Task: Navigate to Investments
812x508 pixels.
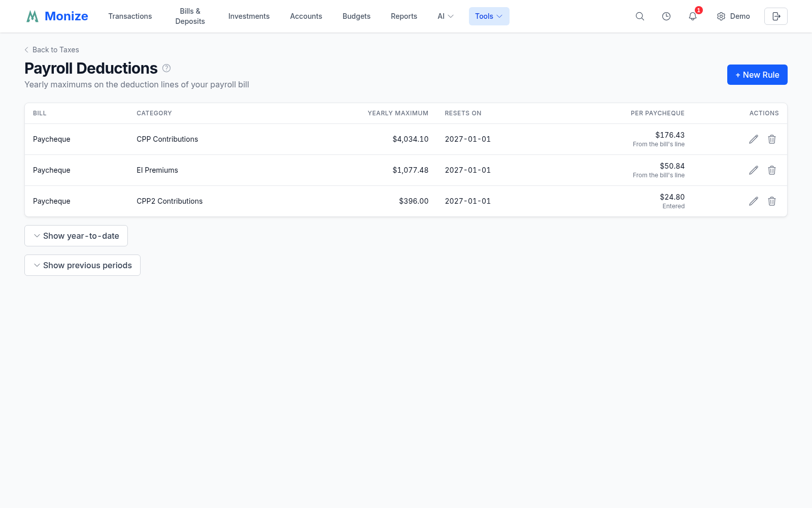Action: click(249, 16)
